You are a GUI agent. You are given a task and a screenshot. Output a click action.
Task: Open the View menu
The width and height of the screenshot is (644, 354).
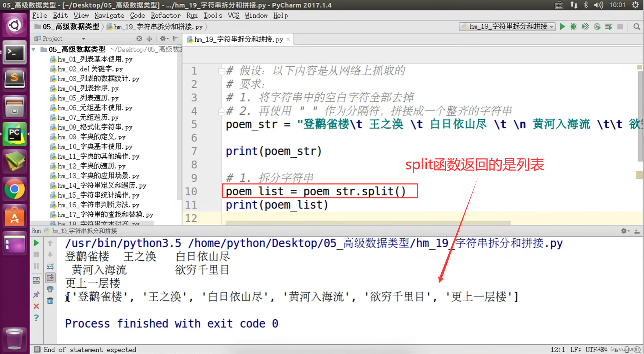point(81,15)
